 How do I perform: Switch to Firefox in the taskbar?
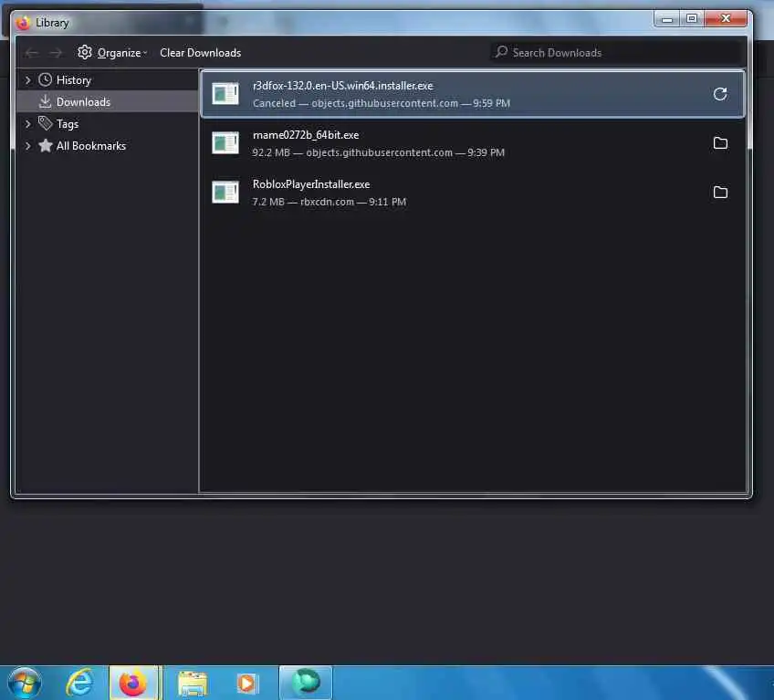pos(133,684)
